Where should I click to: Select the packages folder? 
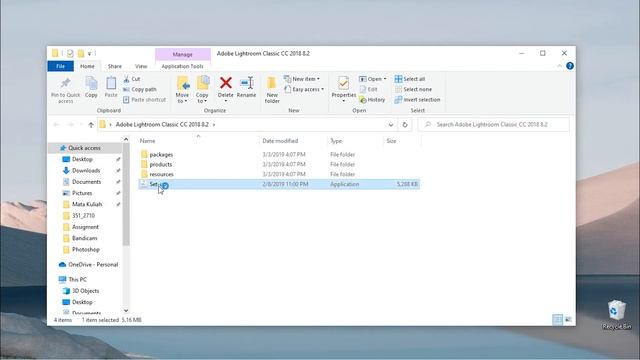(161, 155)
